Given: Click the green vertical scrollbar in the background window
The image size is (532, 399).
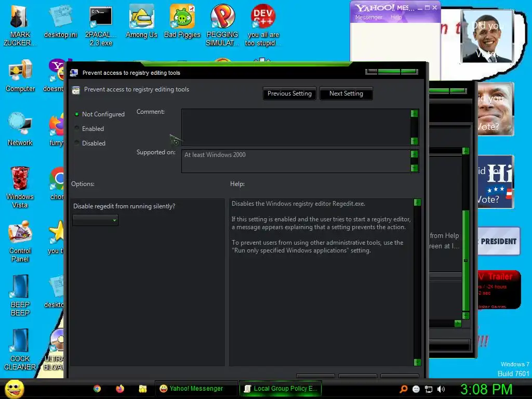Looking at the screenshot, I should click(x=466, y=260).
